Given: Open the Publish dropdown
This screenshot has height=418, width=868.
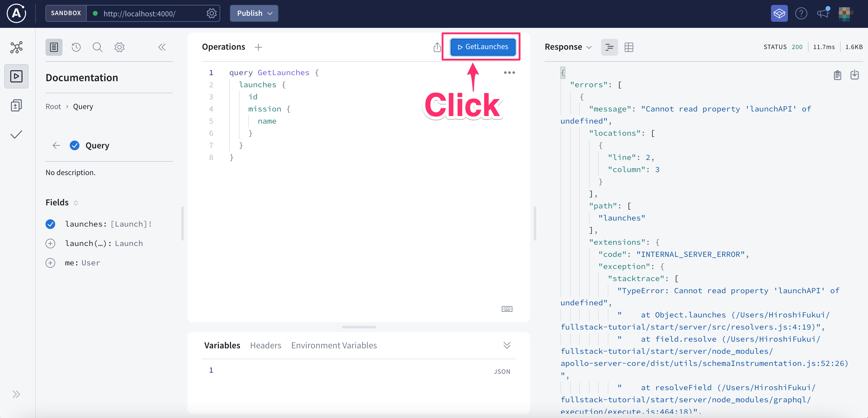Looking at the screenshot, I should point(254,13).
